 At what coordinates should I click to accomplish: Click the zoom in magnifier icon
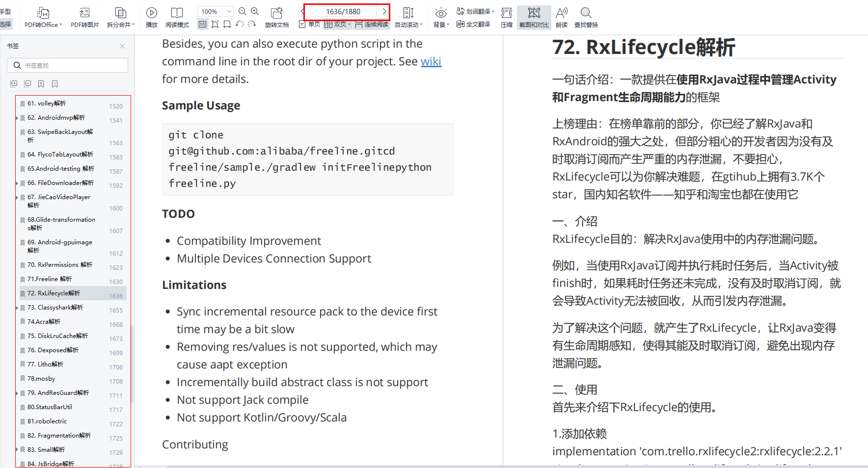click(255, 11)
